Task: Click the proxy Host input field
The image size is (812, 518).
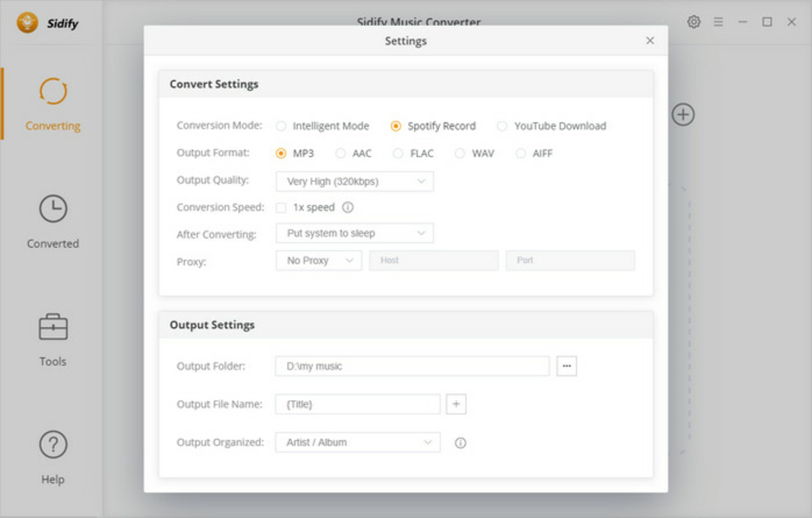Action: click(x=434, y=260)
